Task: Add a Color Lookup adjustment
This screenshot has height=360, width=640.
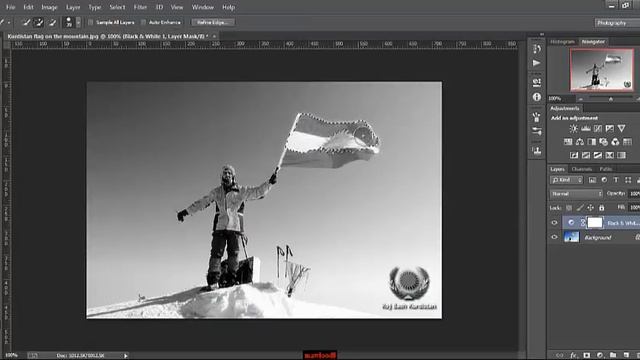Action: (627, 142)
